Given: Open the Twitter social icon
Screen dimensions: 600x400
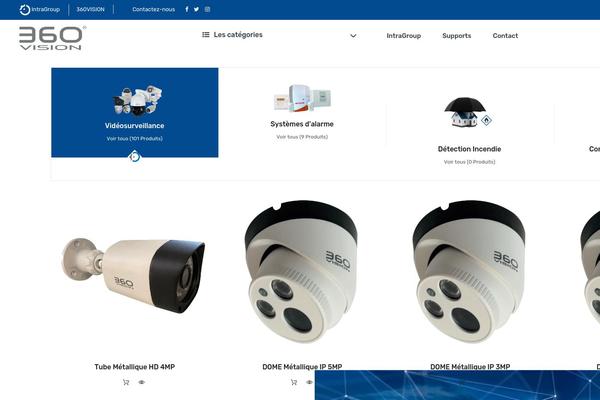Looking at the screenshot, I should [196, 9].
